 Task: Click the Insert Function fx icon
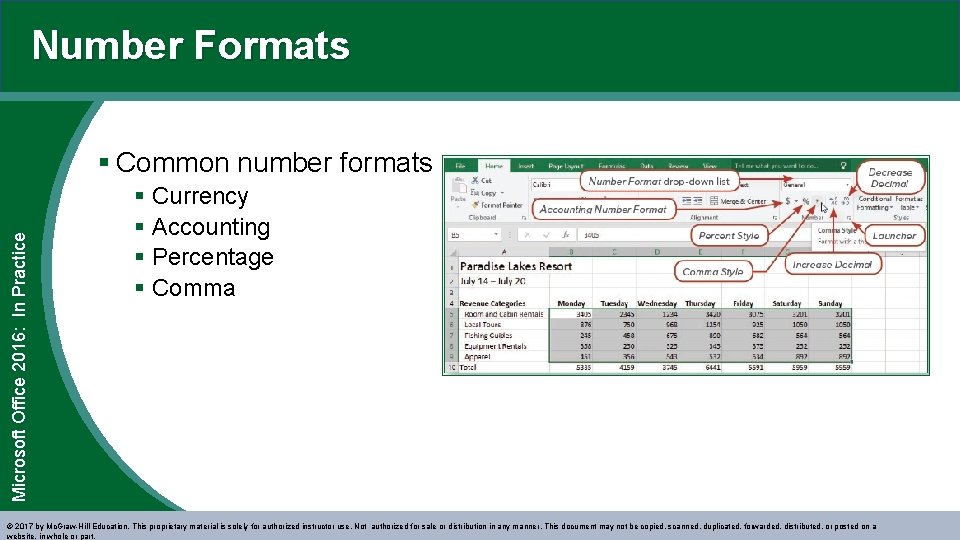[566, 234]
